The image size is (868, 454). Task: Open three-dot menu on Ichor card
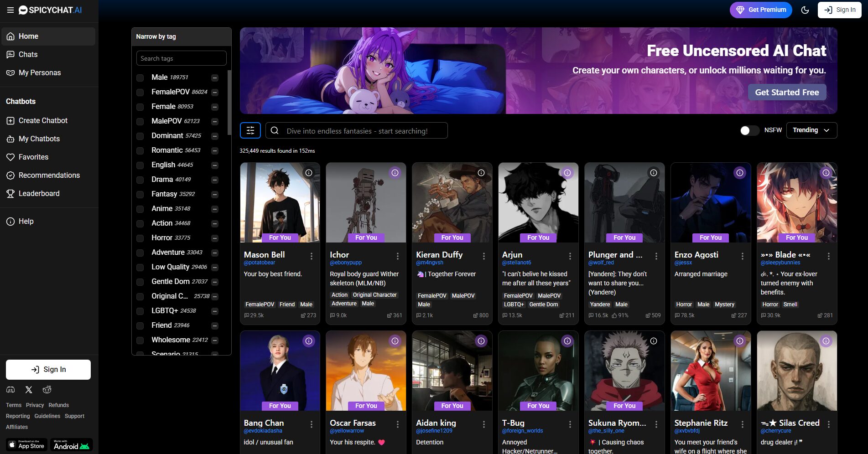(x=398, y=257)
